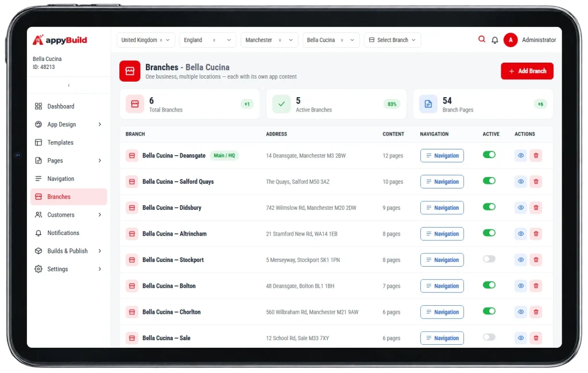Delete the Chorlton branch

[x=536, y=312]
